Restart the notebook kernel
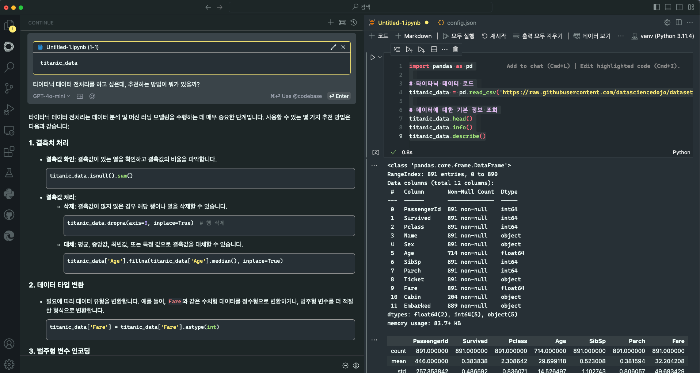The image size is (700, 373). (x=494, y=36)
